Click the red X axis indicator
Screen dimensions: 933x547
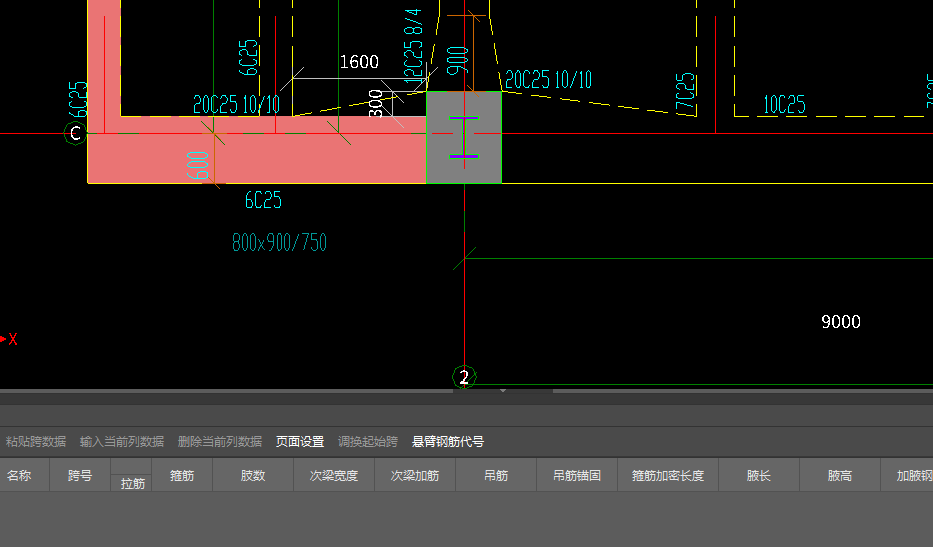pos(10,339)
